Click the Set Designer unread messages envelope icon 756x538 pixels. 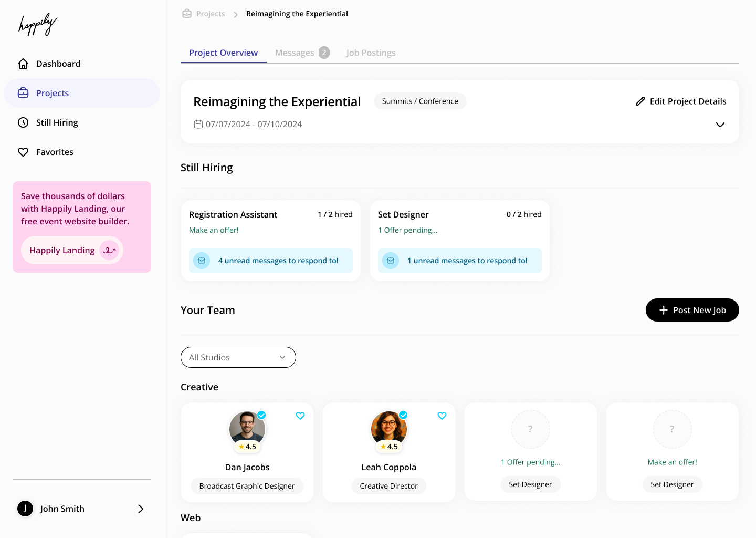pyautogui.click(x=391, y=261)
